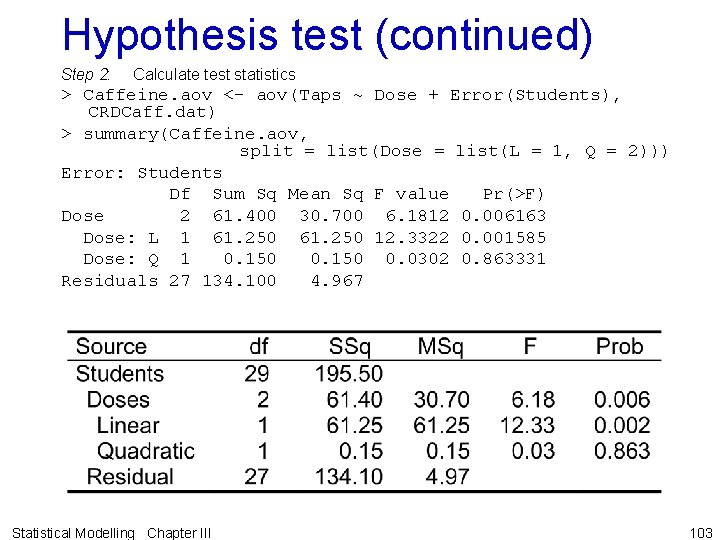Click the 'Step 2' label

[x=85, y=74]
